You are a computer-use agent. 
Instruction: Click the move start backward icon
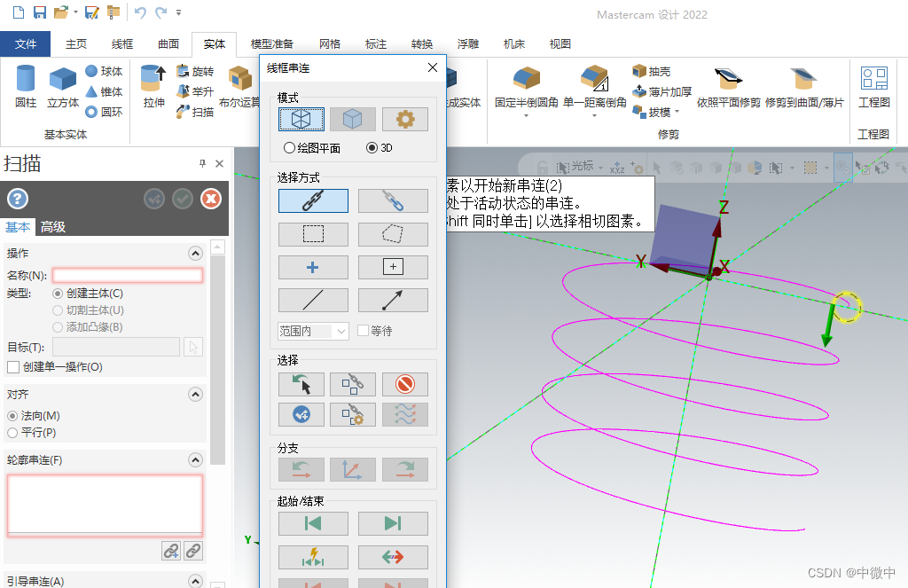[313, 523]
